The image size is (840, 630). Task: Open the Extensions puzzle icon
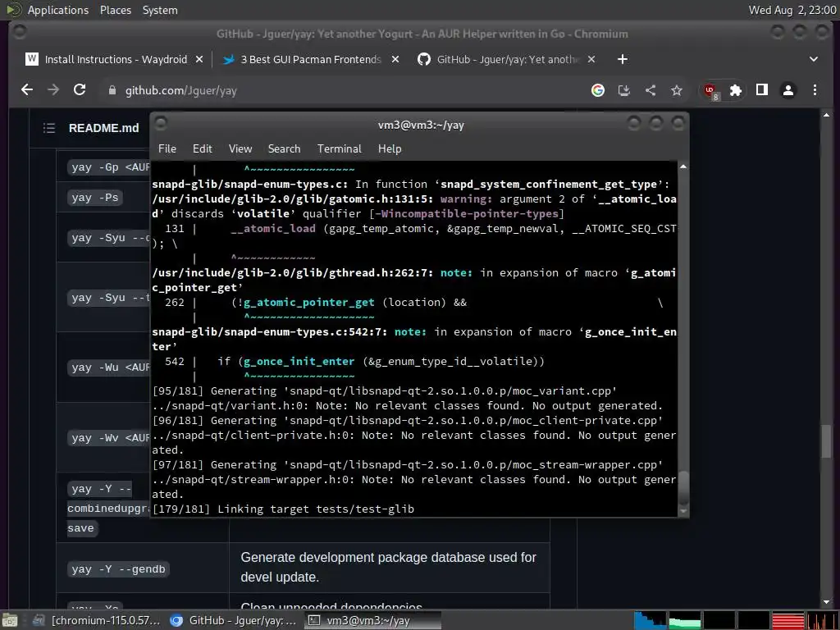736,90
